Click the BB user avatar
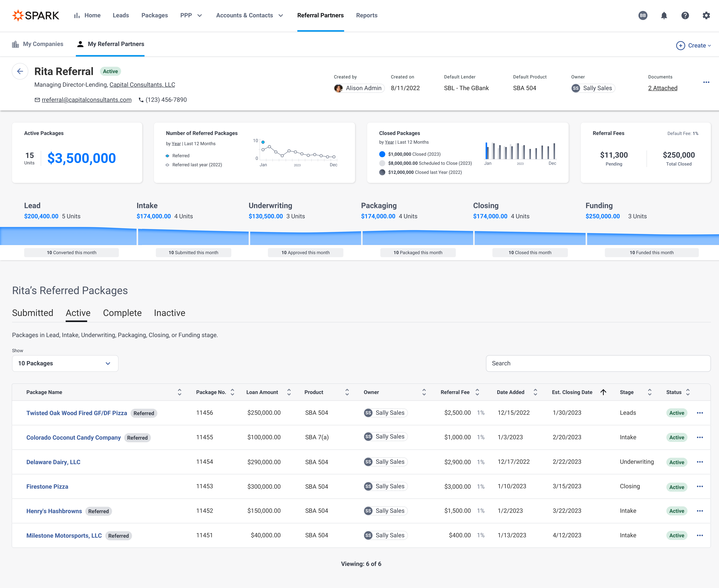Screen dimensions: 719x588 [643, 16]
